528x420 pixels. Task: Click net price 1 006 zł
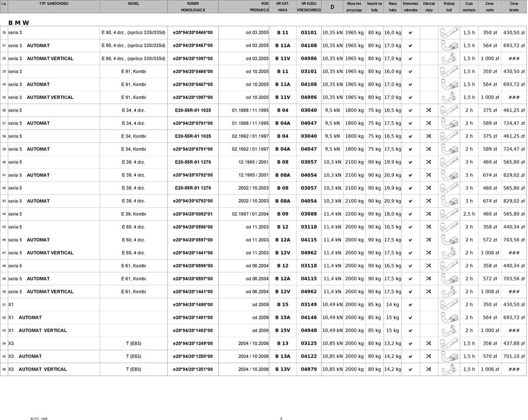[490, 369]
